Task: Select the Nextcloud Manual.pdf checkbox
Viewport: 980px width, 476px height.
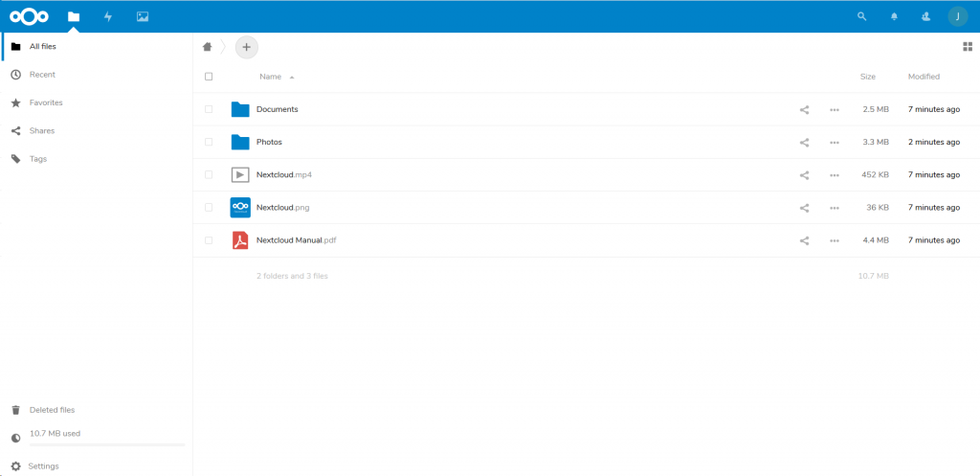Action: pos(209,239)
